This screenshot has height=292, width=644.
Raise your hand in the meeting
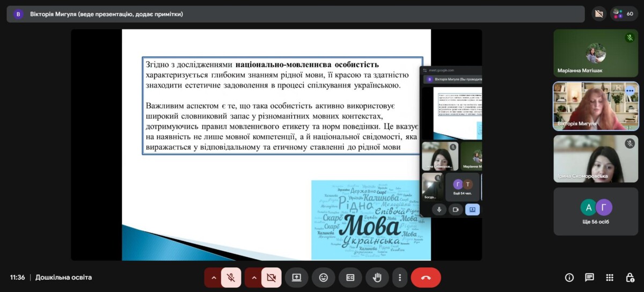coord(377,278)
